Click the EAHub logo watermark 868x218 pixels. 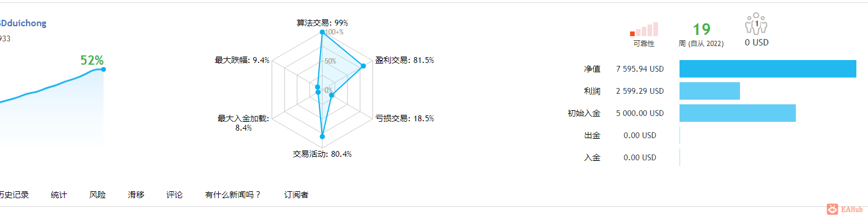(845, 209)
